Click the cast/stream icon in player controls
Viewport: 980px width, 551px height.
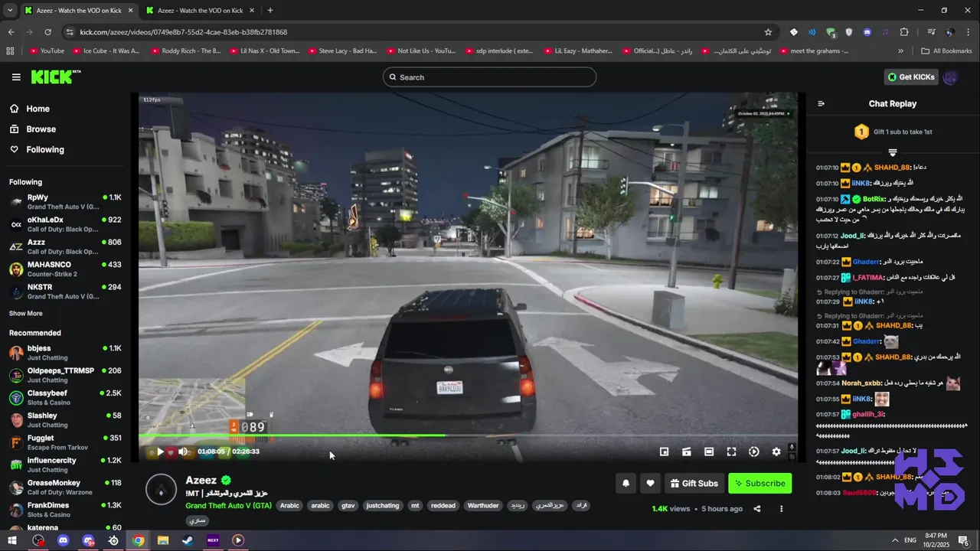click(x=687, y=452)
